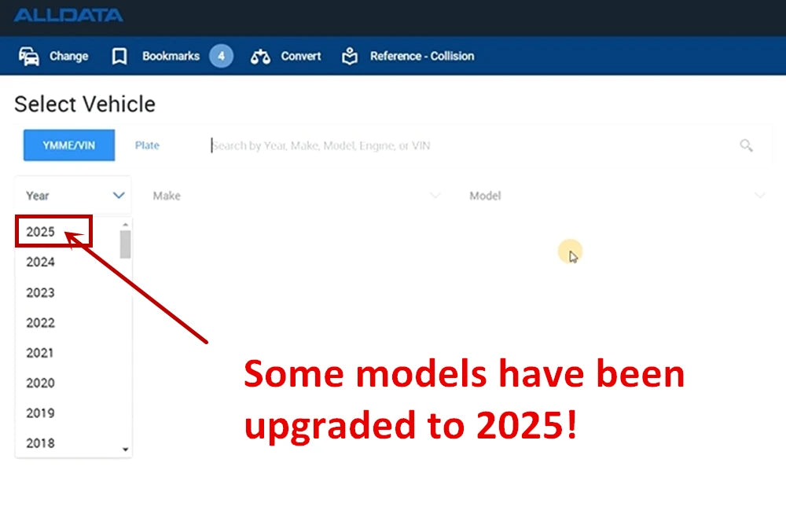Open the Bookmarks ribbon icon
This screenshot has height=532, width=786.
pos(119,57)
